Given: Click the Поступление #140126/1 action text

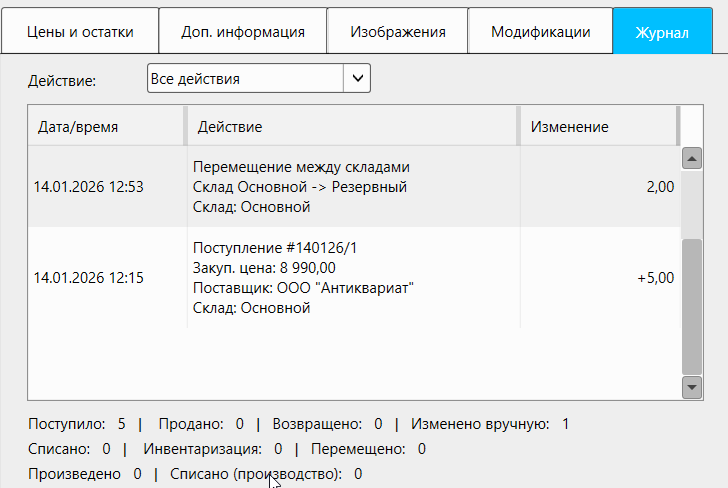Looking at the screenshot, I should click(x=274, y=248).
